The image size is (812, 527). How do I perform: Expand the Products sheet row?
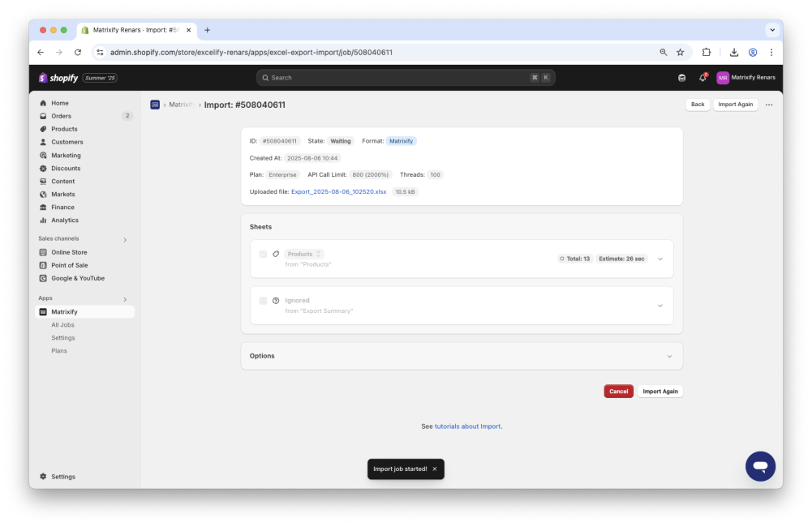tap(662, 258)
